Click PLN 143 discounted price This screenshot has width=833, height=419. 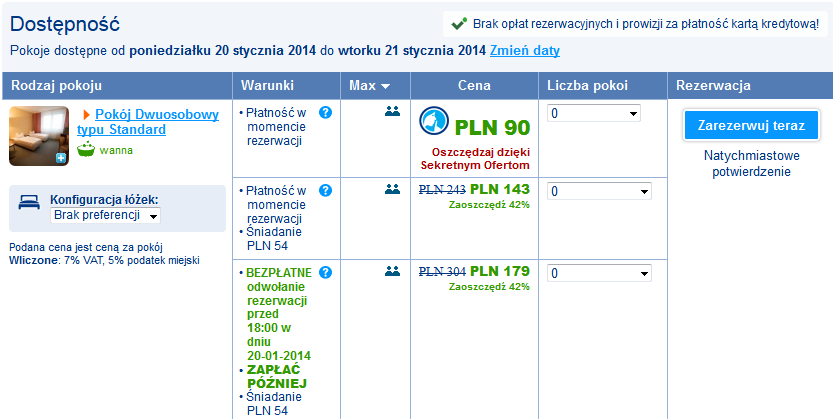tap(500, 189)
